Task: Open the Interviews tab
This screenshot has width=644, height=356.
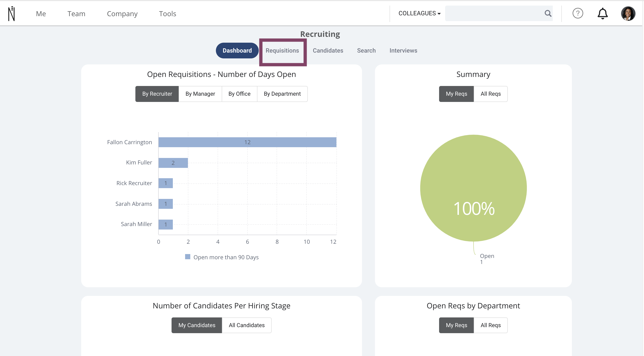Action: [403, 51]
